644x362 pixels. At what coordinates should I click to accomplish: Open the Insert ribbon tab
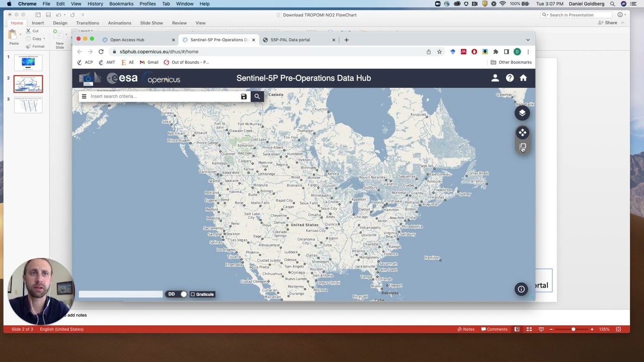click(x=38, y=23)
